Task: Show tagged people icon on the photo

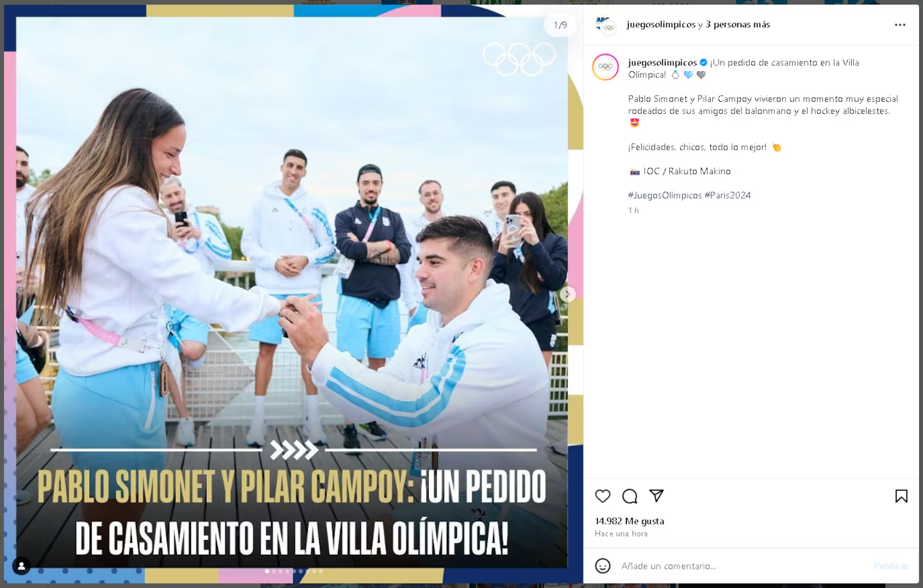Action: pyautogui.click(x=21, y=566)
